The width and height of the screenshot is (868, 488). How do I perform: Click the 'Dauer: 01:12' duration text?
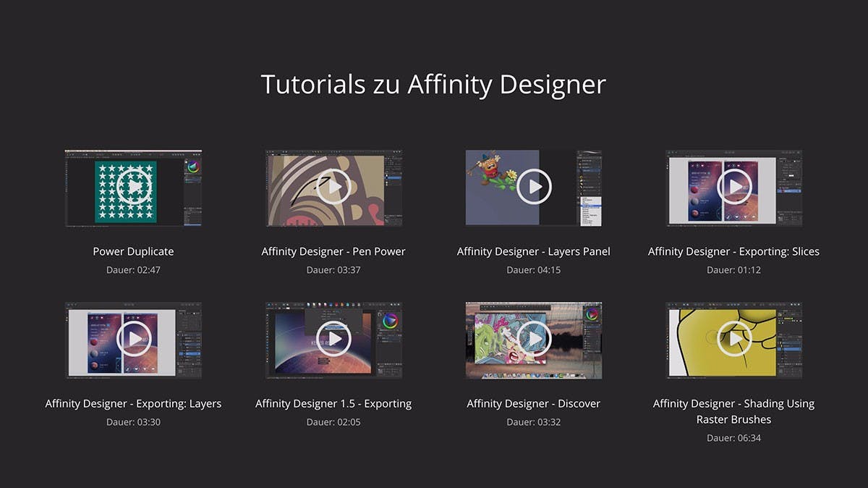pyautogui.click(x=734, y=270)
